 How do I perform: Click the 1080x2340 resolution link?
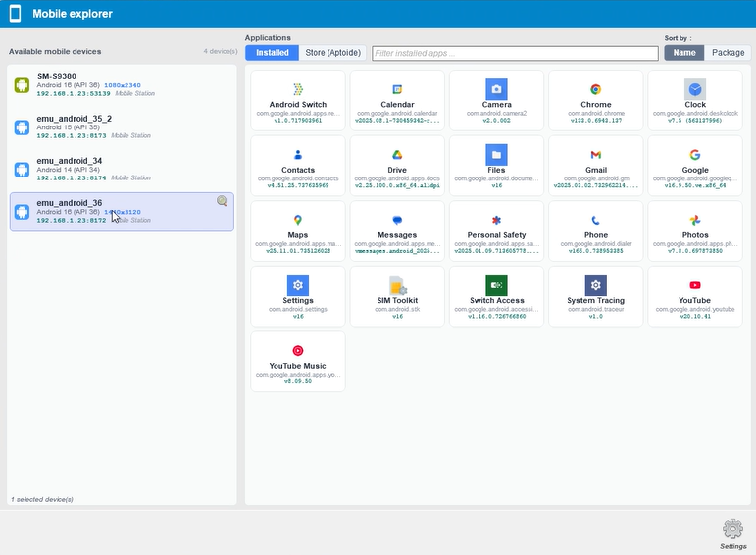click(123, 85)
